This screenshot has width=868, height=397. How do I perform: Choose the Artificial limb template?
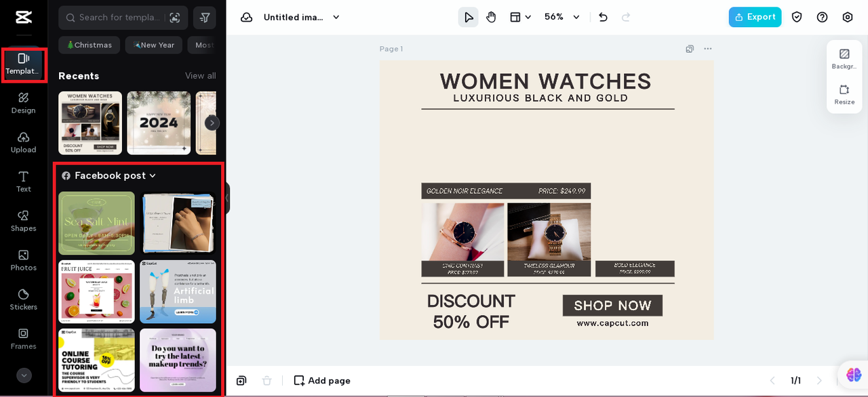[178, 291]
